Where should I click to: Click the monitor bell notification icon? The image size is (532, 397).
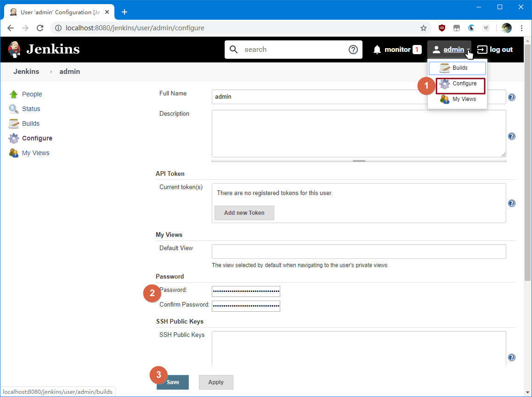[377, 50]
